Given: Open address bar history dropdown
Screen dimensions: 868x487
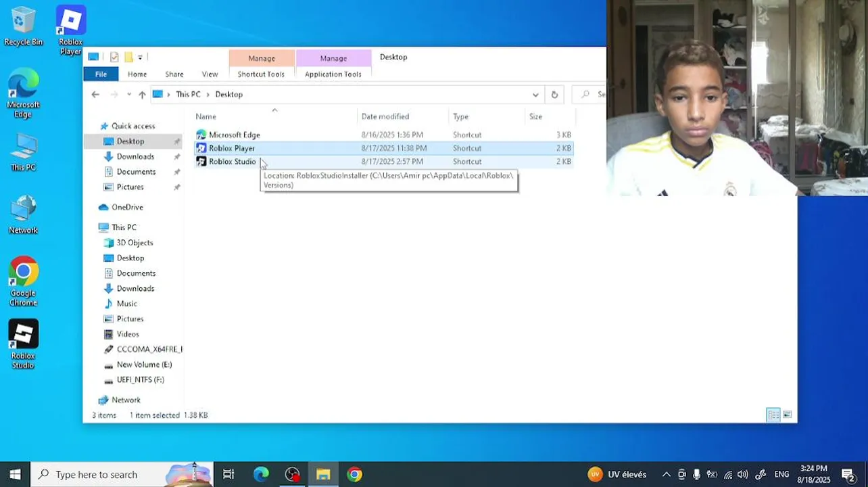Looking at the screenshot, I should tap(535, 95).
